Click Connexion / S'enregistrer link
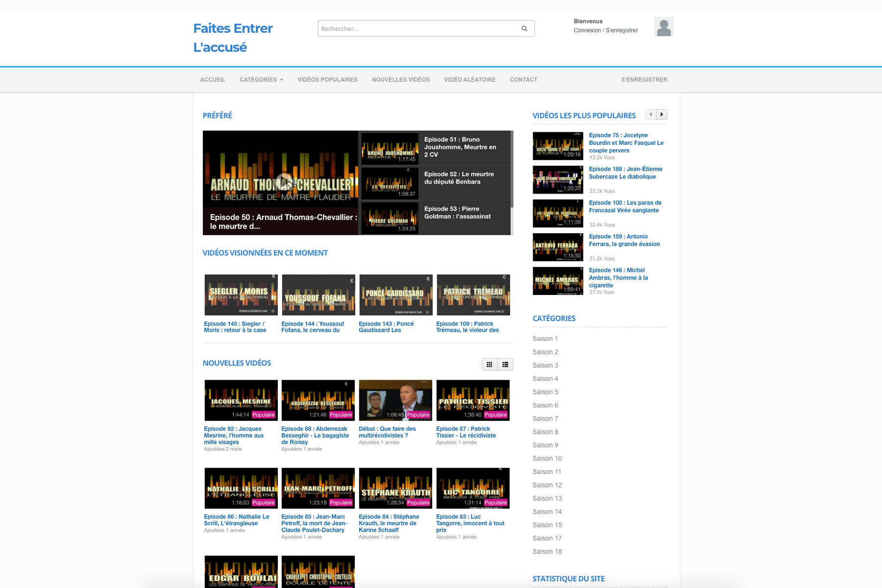 606,30
